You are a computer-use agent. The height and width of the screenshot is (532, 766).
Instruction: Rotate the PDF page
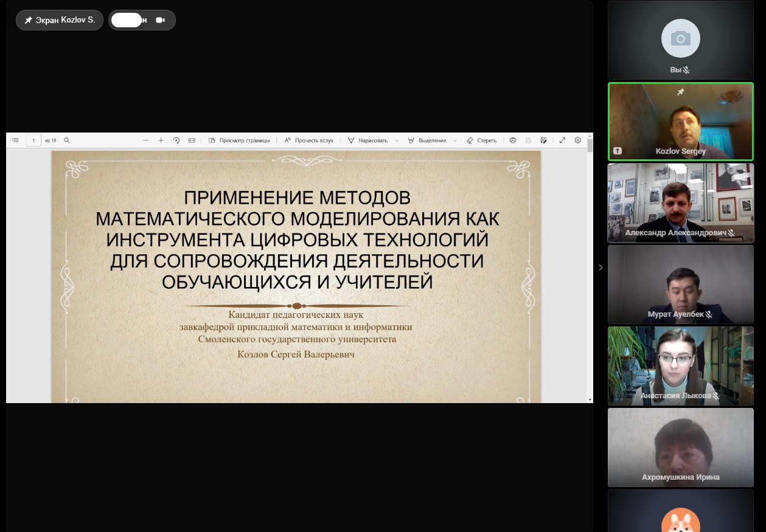(x=176, y=140)
